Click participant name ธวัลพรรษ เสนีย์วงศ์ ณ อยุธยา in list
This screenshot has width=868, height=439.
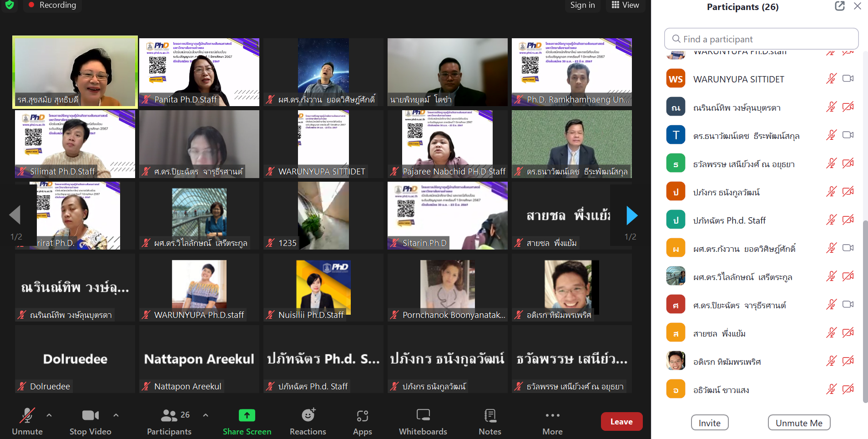[x=744, y=164]
